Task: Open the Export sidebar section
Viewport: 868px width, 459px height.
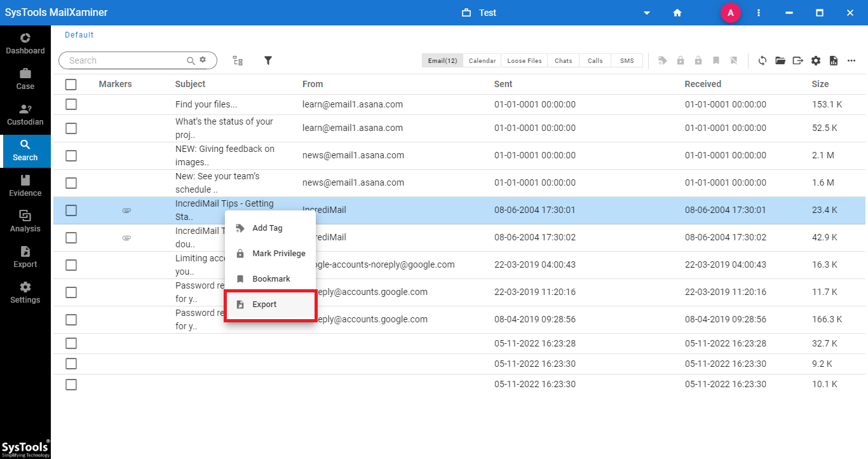Action: [x=25, y=257]
